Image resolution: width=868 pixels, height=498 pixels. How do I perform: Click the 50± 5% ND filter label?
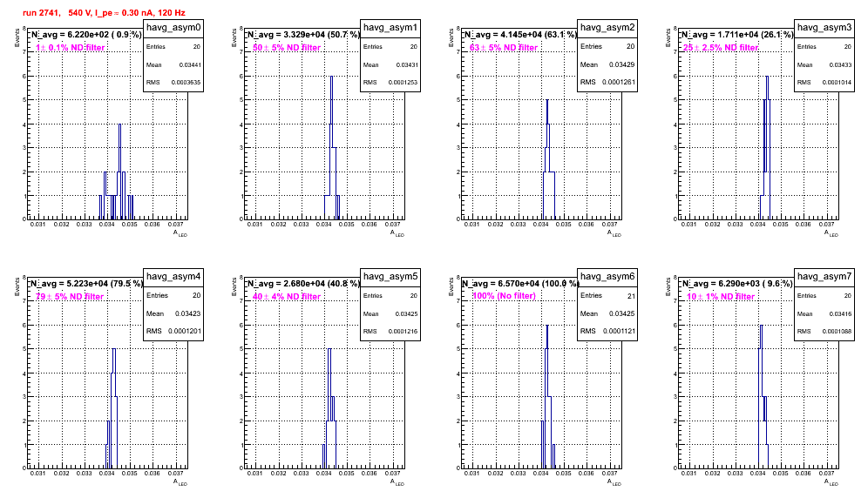click(x=287, y=48)
